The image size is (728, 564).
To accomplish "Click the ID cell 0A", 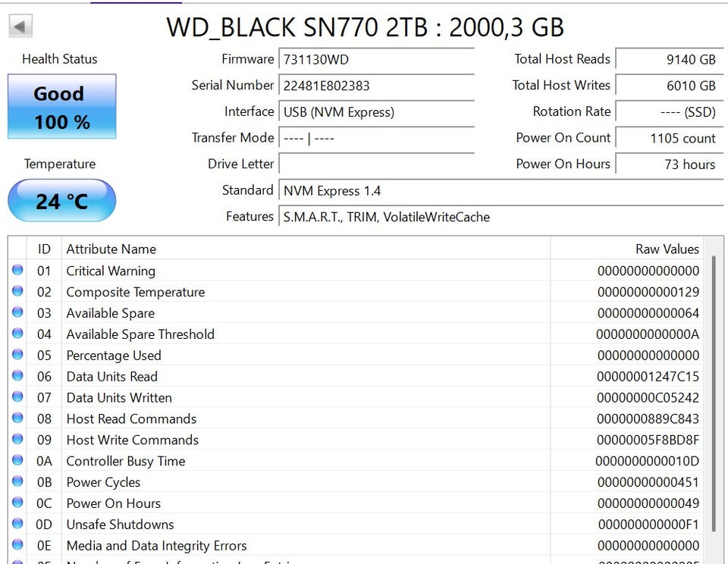I will click(x=44, y=461).
